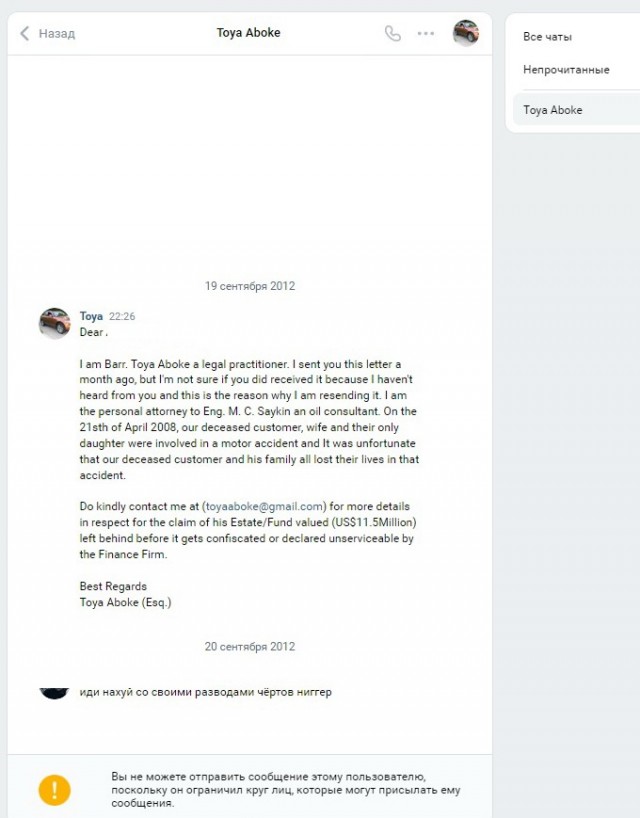640x818 pixels.
Task: Click the yellow exclamation warning icon
Action: pos(54,790)
